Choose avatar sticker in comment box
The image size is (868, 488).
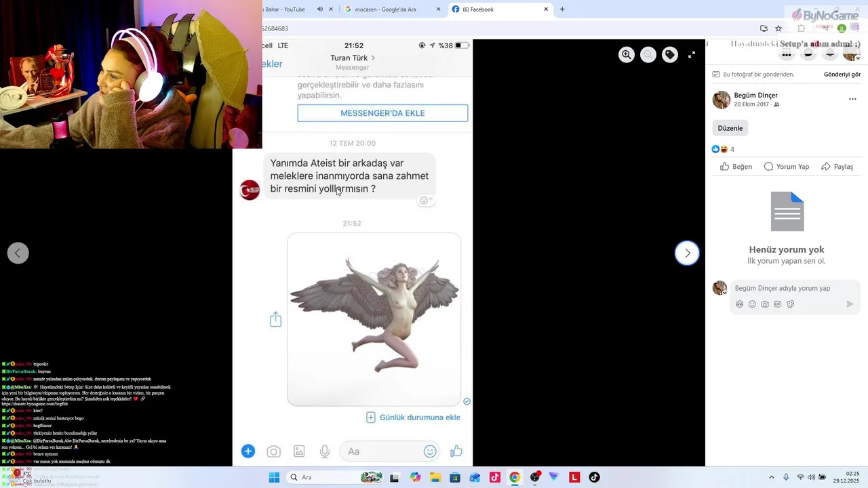coord(739,304)
